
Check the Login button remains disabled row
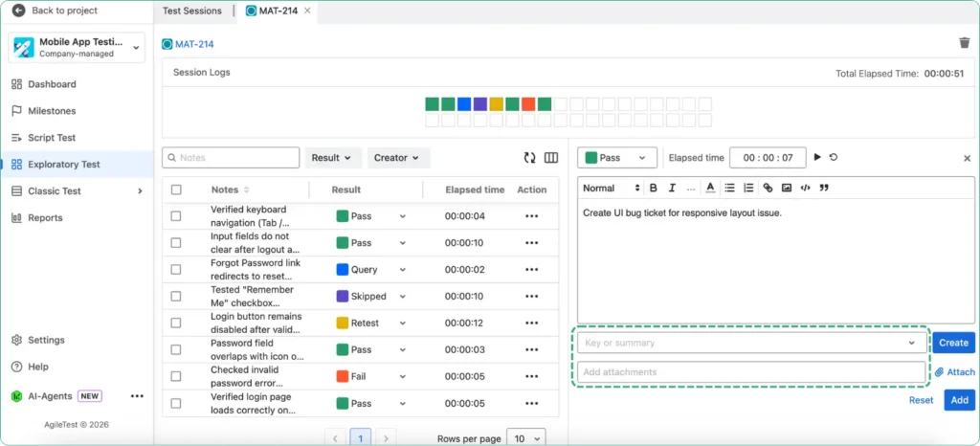[x=176, y=323]
